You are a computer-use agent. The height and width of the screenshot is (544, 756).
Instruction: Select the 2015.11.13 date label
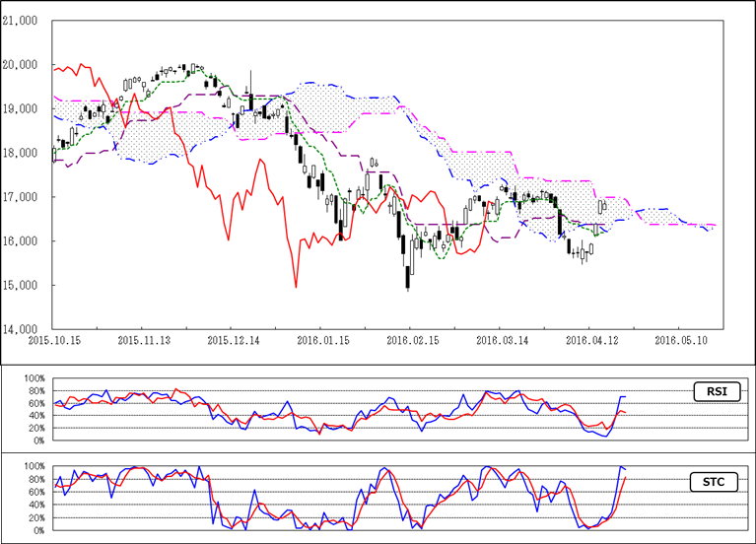point(143,340)
